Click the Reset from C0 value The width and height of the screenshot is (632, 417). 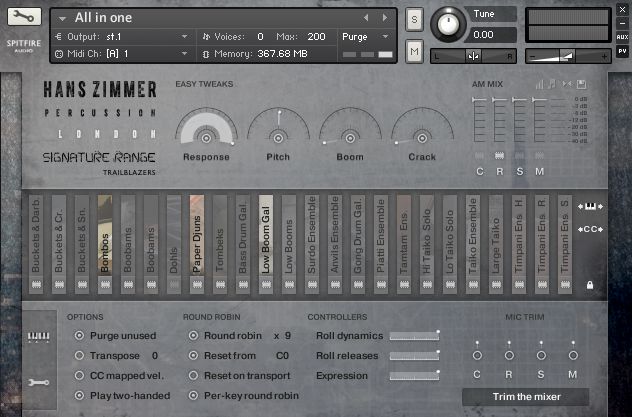coord(282,356)
